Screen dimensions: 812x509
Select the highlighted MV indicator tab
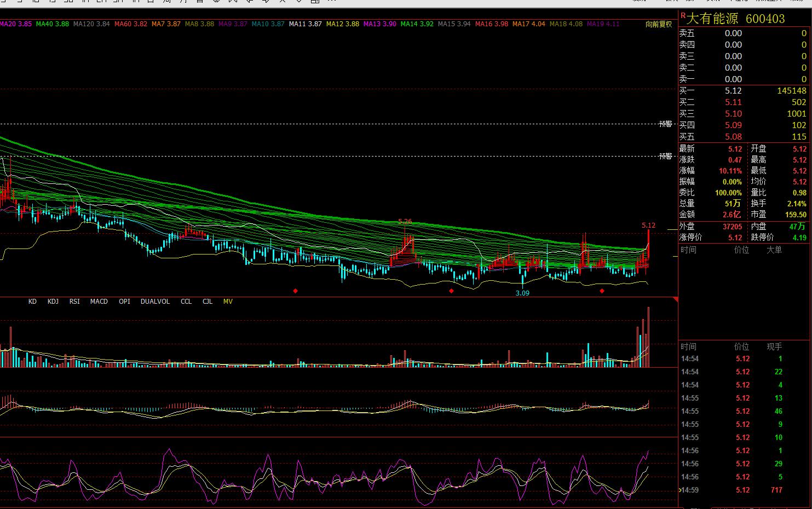(228, 302)
